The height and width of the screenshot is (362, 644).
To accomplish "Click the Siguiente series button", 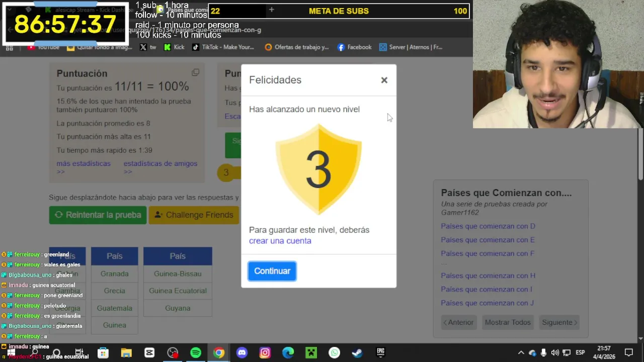I will pyautogui.click(x=559, y=322).
